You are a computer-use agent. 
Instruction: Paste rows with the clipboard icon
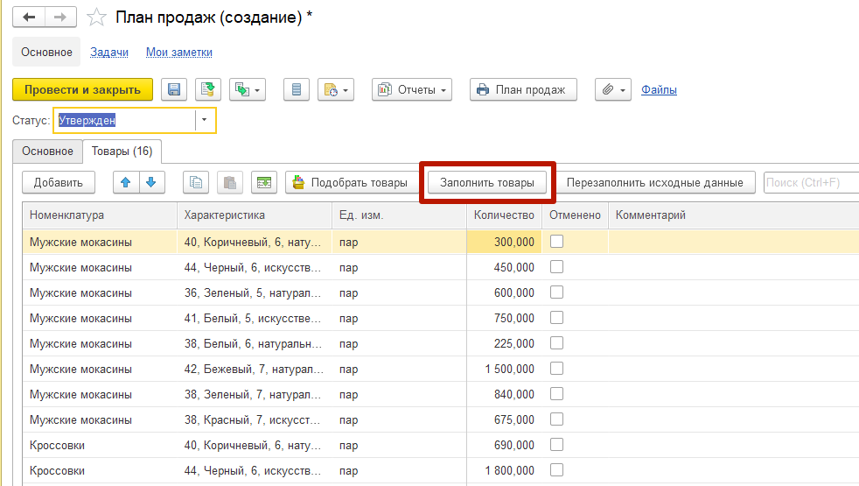coord(230,182)
